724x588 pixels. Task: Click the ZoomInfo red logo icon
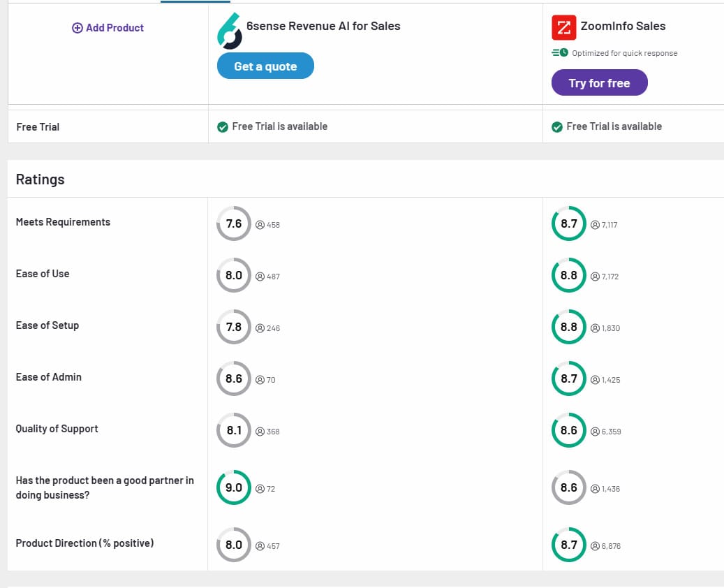pyautogui.click(x=563, y=28)
